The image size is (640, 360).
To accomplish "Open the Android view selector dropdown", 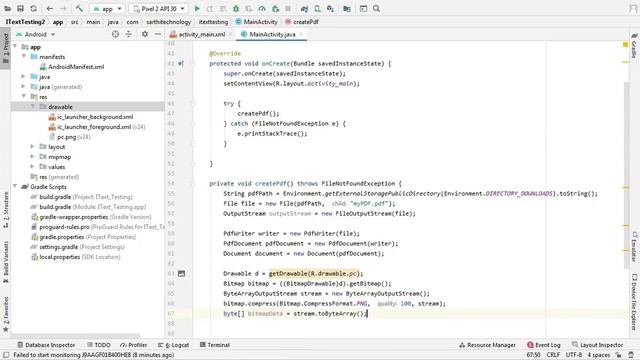I will pyautogui.click(x=36, y=34).
